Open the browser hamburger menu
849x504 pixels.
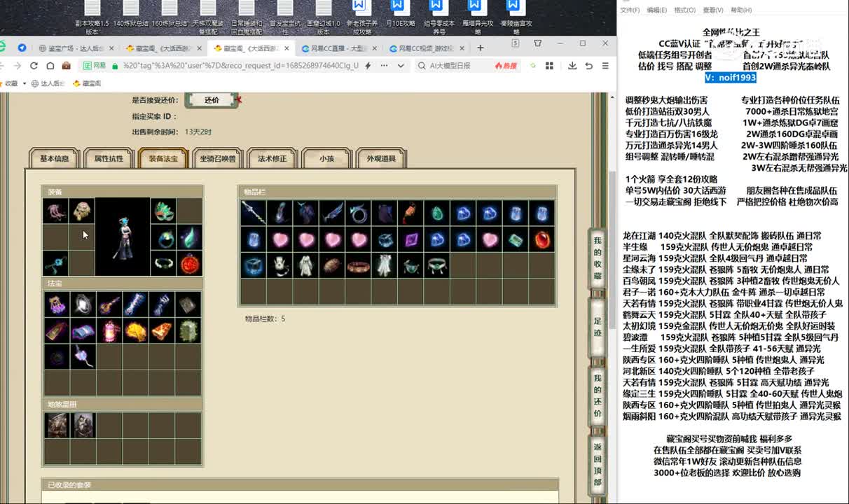pos(605,66)
